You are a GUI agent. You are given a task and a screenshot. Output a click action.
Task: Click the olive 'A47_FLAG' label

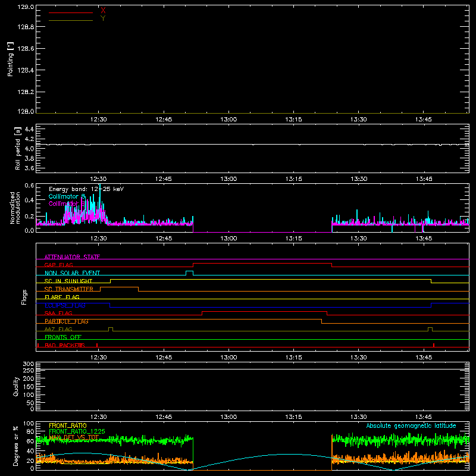pyautogui.click(x=58, y=329)
